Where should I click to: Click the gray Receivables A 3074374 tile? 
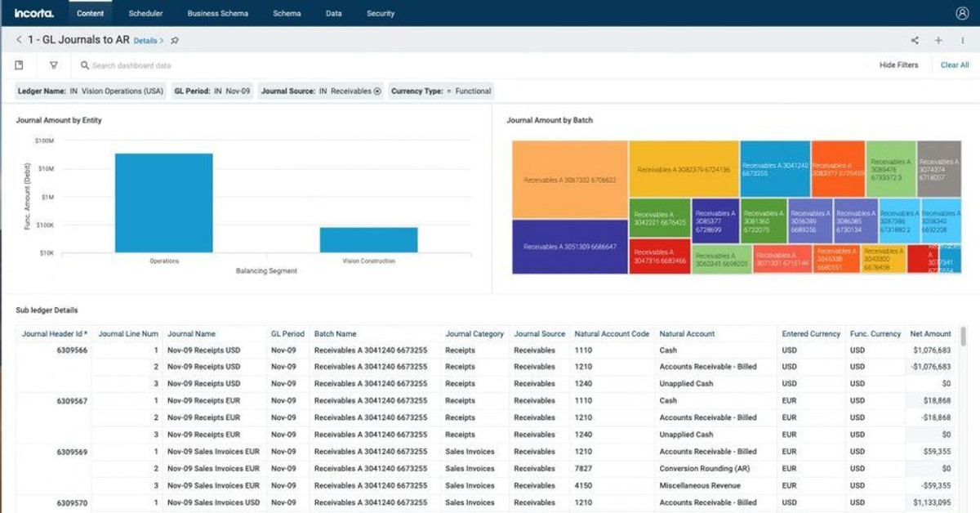point(938,168)
